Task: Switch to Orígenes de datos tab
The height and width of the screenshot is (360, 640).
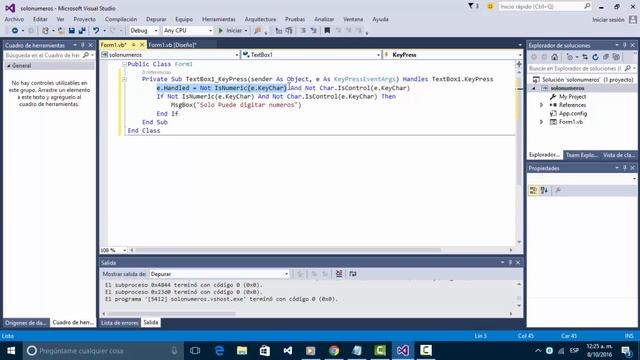Action: coord(26,322)
